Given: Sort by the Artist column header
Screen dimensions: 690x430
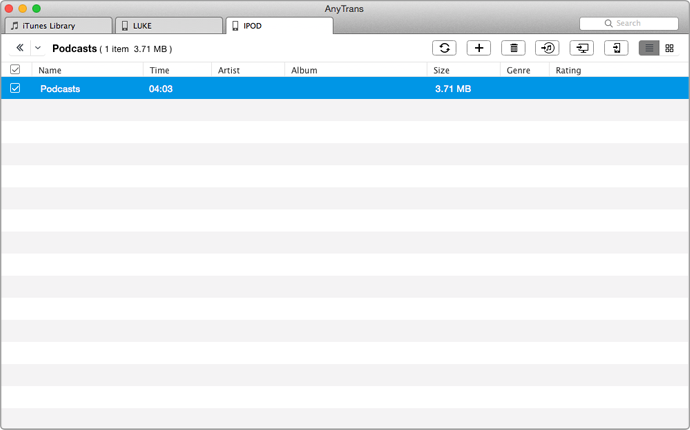Looking at the screenshot, I should [x=229, y=70].
